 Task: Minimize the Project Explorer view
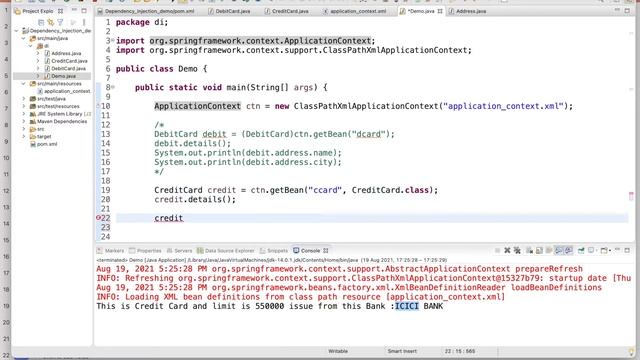click(x=74, y=10)
